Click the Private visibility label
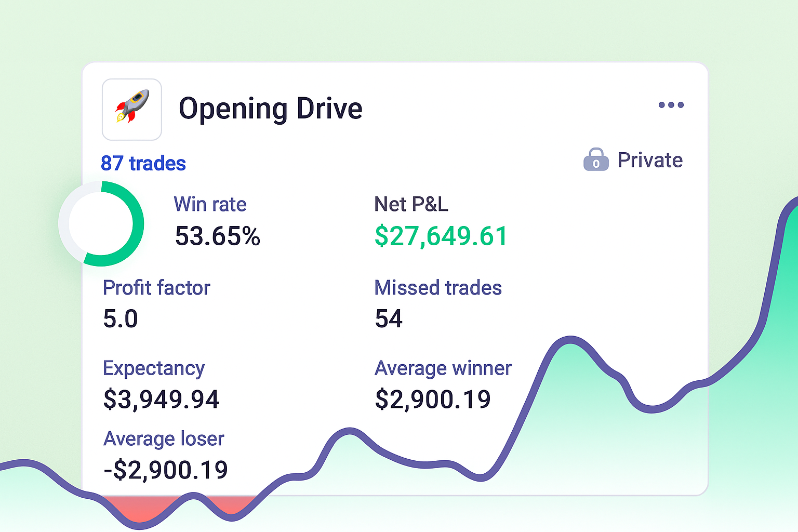Screen dimensions: 798x532 [x=650, y=160]
